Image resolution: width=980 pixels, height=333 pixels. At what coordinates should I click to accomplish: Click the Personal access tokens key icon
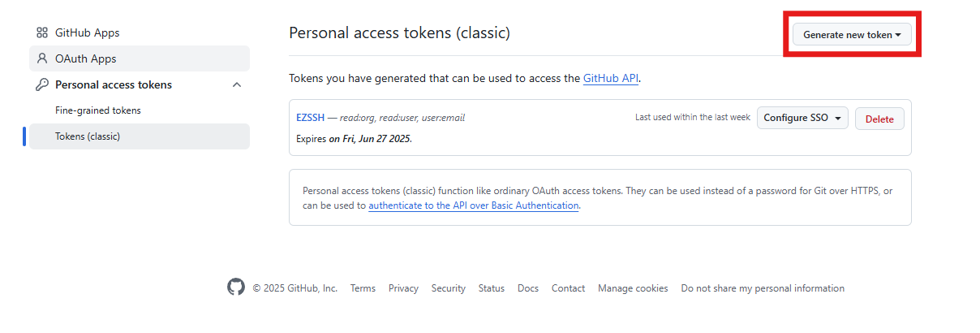coord(42,84)
